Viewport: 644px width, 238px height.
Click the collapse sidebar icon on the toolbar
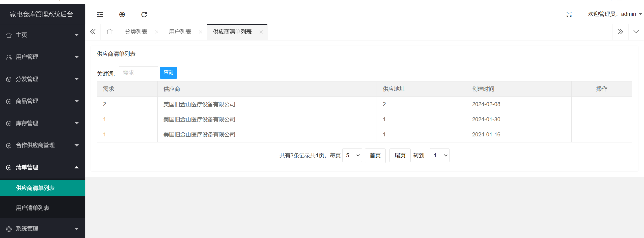[100, 14]
